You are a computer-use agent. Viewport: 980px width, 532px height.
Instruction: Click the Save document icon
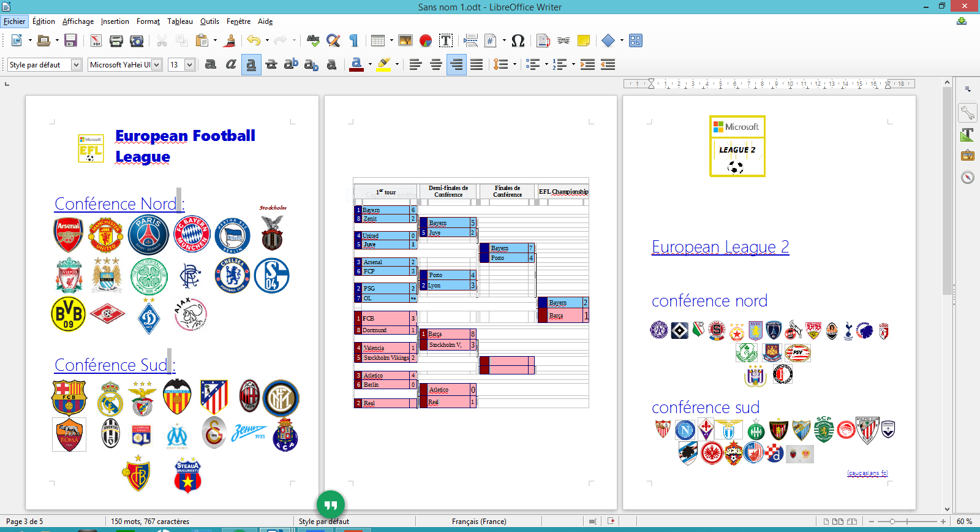[70, 41]
